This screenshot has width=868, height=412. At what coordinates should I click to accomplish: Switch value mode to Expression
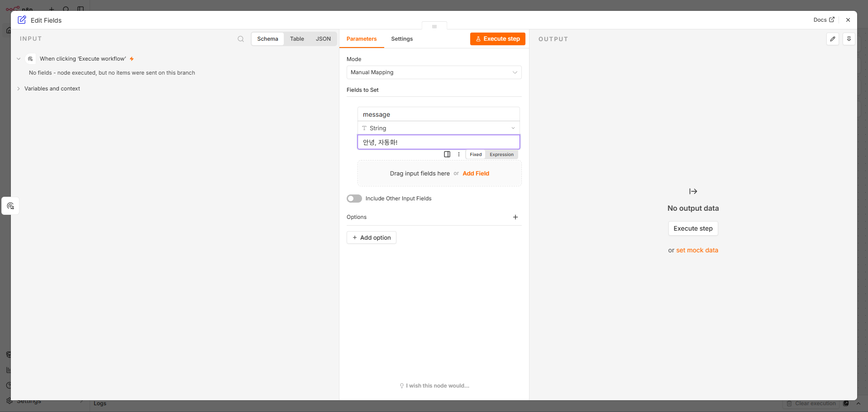click(501, 154)
